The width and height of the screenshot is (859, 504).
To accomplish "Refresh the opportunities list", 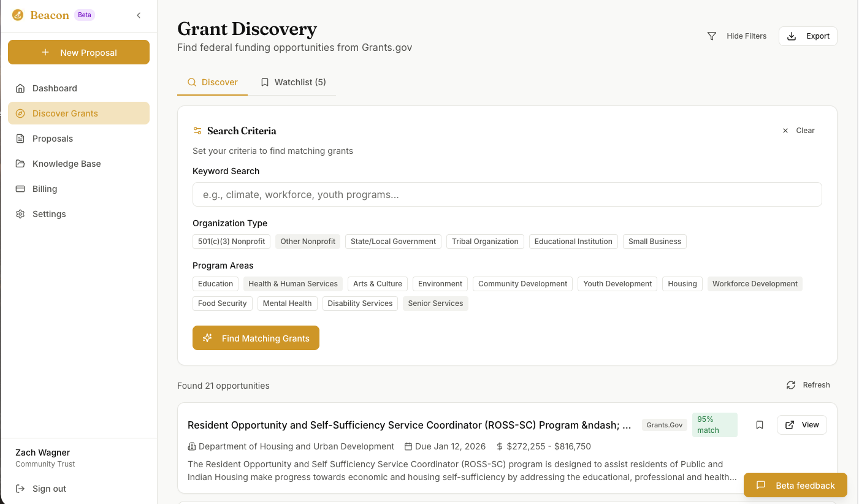I will point(808,385).
